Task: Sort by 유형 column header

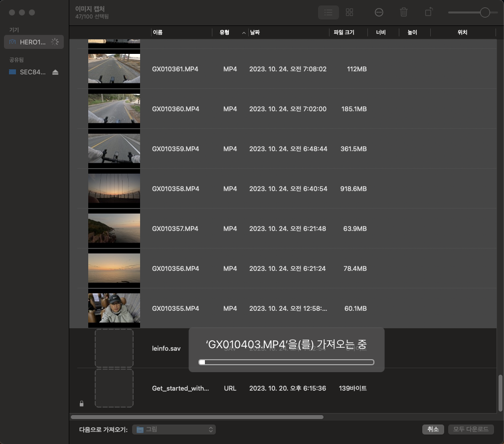Action: click(224, 32)
